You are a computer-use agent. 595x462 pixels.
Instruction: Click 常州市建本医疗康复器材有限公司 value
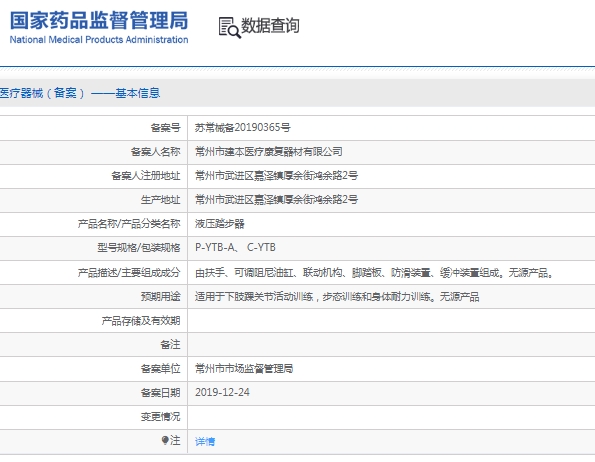269,152
